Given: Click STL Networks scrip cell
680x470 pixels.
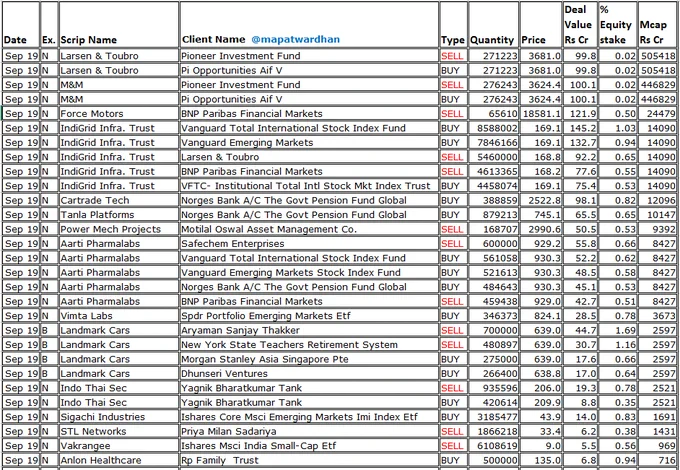Looking at the screenshot, I should tap(118, 431).
